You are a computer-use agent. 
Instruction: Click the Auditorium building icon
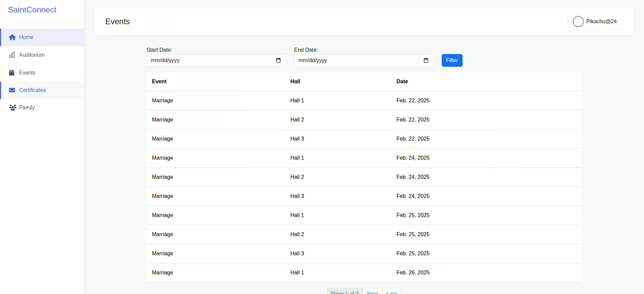(12, 55)
